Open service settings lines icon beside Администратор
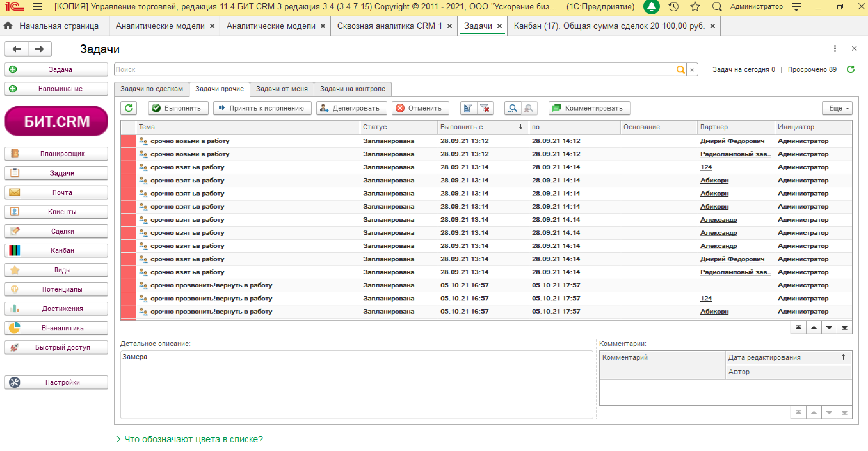The height and width of the screenshot is (451, 868). coord(796,6)
